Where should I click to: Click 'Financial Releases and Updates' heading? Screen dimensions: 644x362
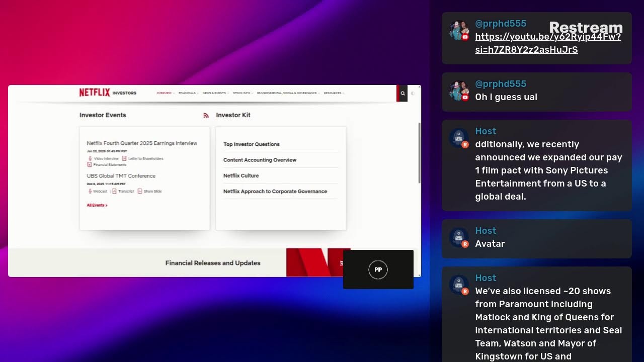coord(213,263)
